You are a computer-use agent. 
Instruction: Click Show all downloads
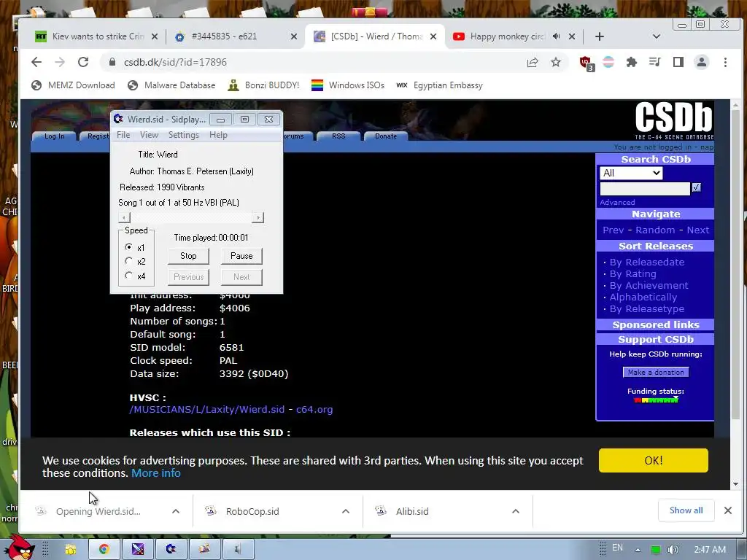686,510
